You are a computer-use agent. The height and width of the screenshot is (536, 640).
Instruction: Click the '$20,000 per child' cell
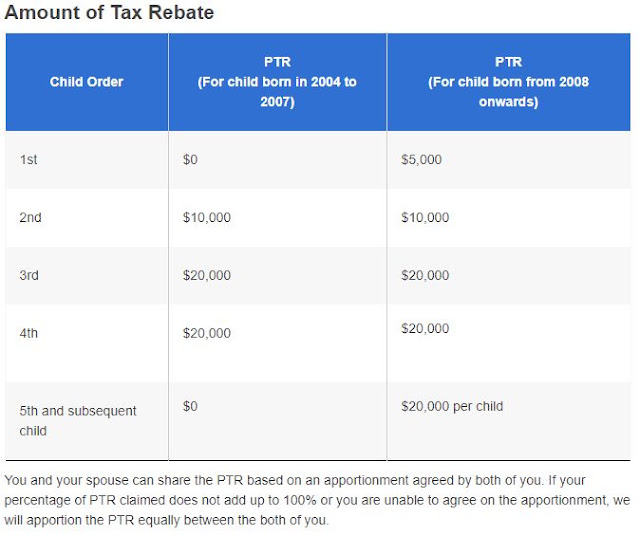pos(452,406)
